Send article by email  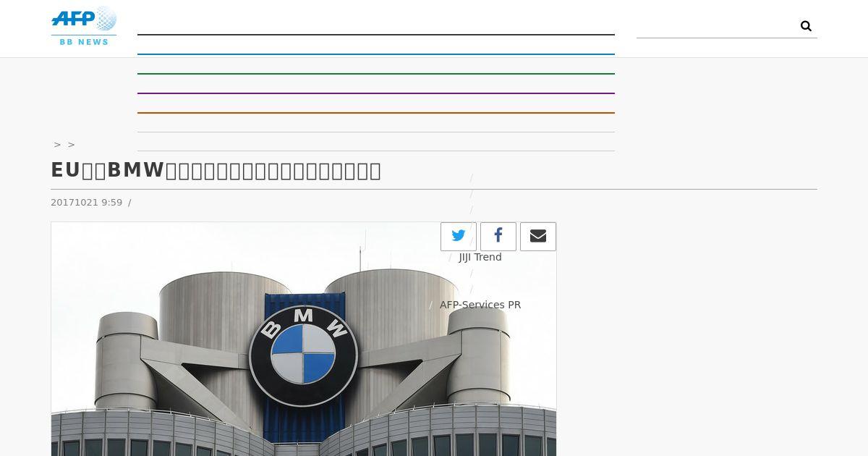pyautogui.click(x=538, y=236)
